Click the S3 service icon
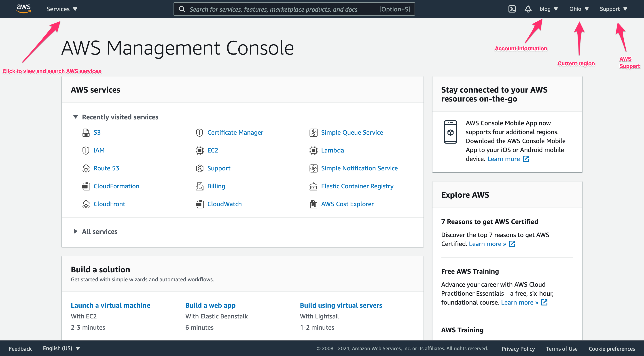The height and width of the screenshot is (356, 644). tap(86, 133)
